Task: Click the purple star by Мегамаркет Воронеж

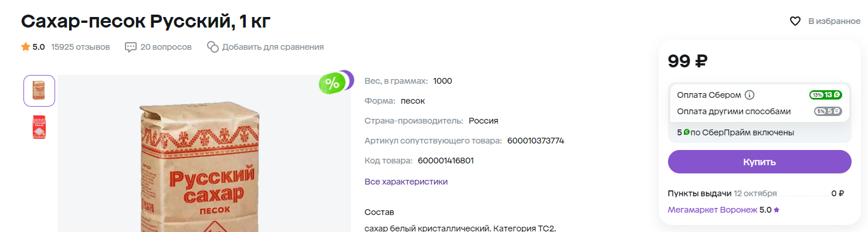Action: pos(777,210)
